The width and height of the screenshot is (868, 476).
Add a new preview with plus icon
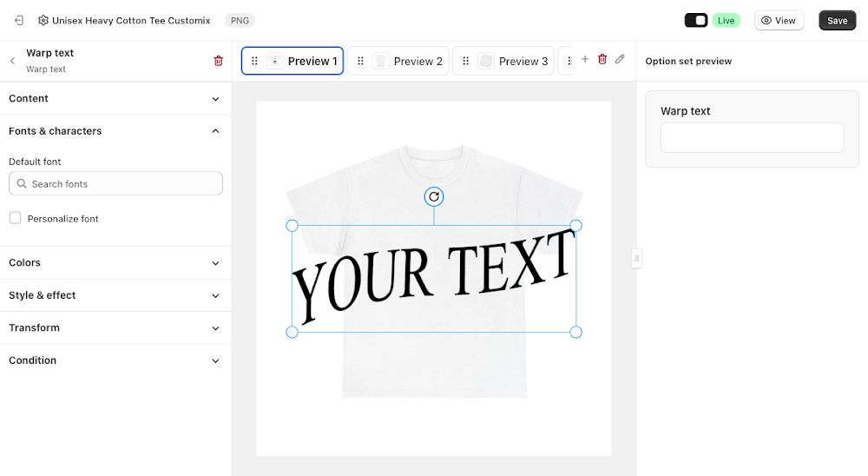pyautogui.click(x=585, y=59)
